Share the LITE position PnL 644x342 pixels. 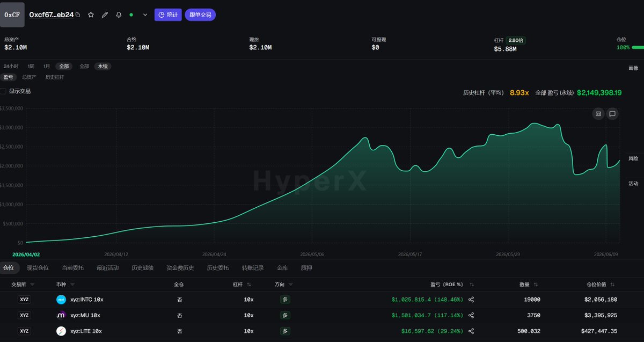pyautogui.click(x=471, y=331)
